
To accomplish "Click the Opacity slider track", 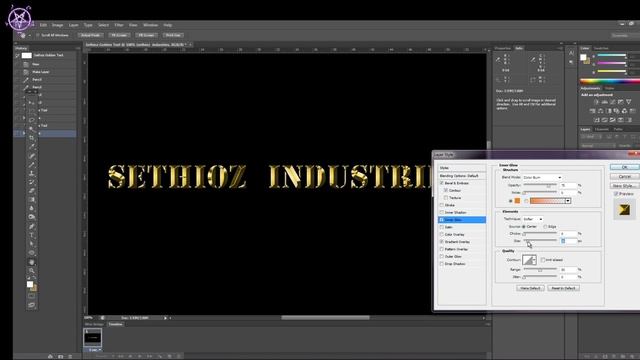I will [540, 185].
